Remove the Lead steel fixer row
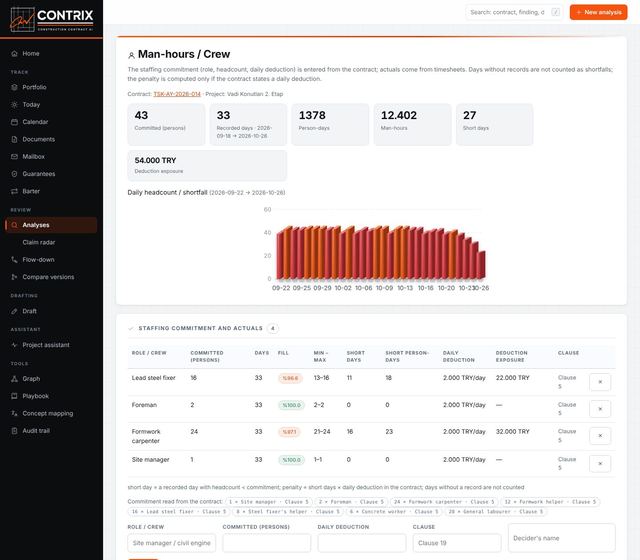The height and width of the screenshot is (560, 640). (600, 382)
